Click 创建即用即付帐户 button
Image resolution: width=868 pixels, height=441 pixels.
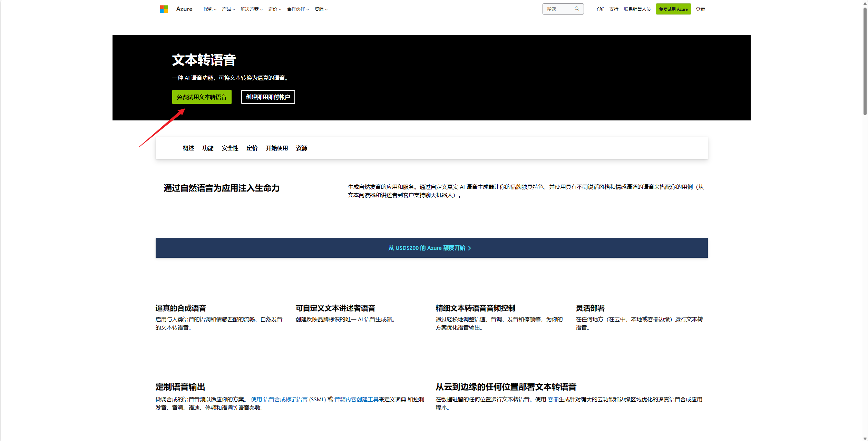(268, 97)
